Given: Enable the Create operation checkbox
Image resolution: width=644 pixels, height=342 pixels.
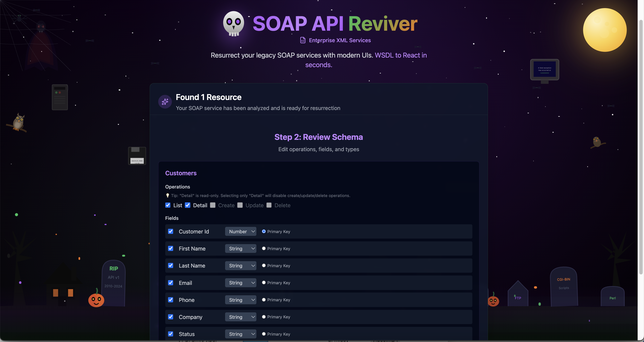Looking at the screenshot, I should coord(213,205).
